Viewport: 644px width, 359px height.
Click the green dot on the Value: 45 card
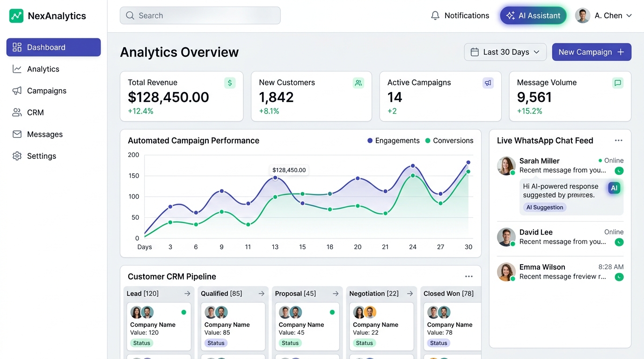point(332,312)
